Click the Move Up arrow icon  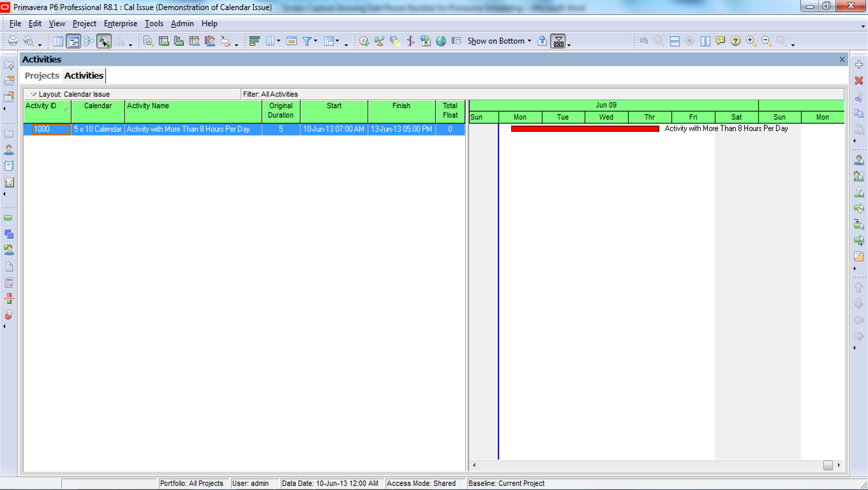tap(859, 287)
